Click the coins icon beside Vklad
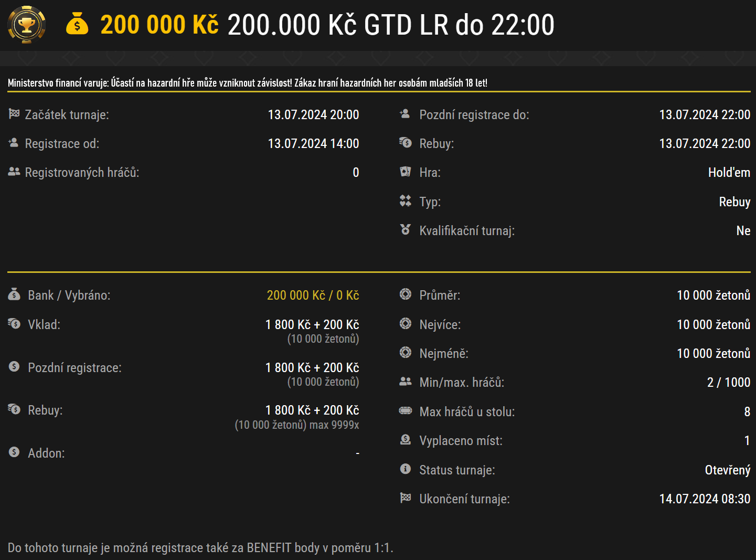Image resolution: width=756 pixels, height=560 pixels. [14, 323]
